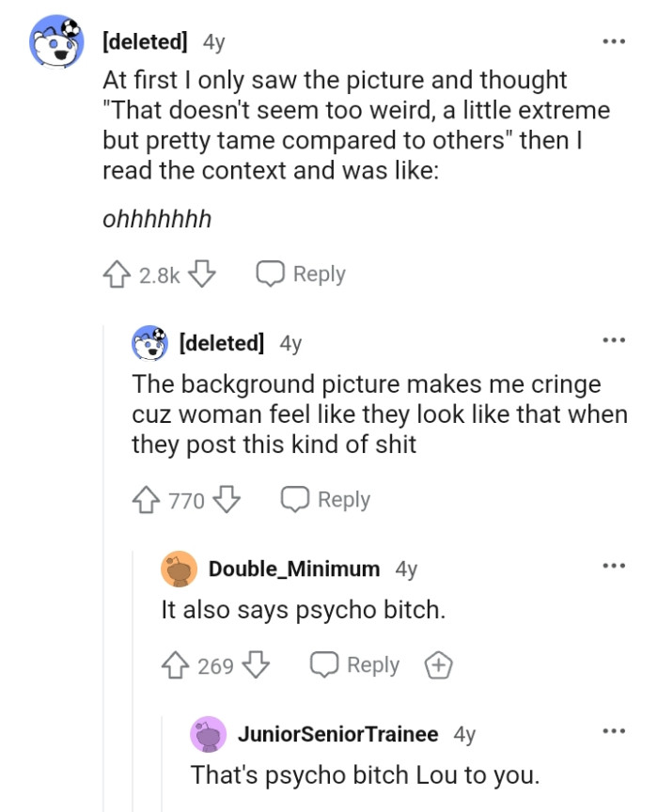
Task: Upvote the comment with 770 votes
Action: [x=146, y=500]
